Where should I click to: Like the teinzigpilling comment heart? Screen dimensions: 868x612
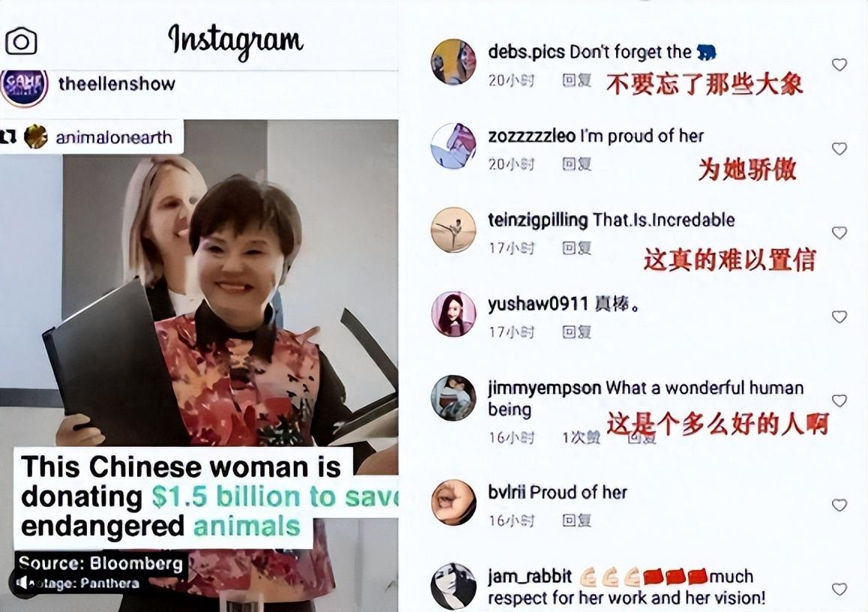point(840,232)
